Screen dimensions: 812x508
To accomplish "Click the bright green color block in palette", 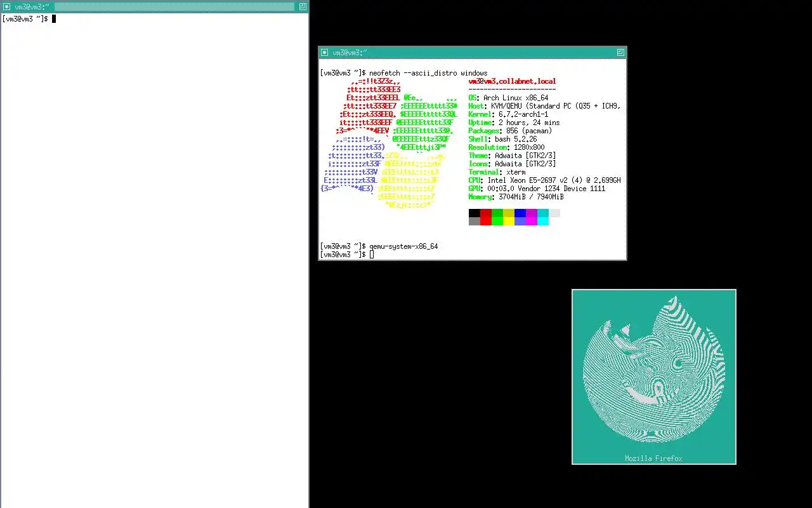I will pyautogui.click(x=497, y=222).
